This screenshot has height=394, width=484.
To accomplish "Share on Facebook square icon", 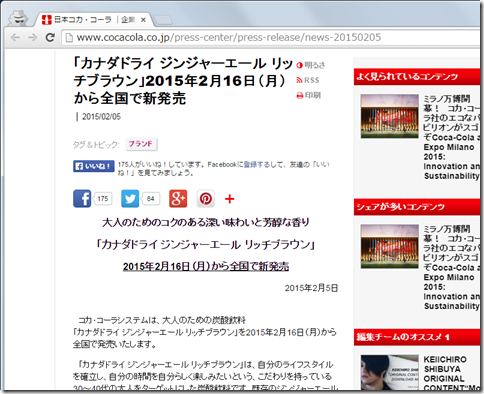I will pyautogui.click(x=82, y=199).
